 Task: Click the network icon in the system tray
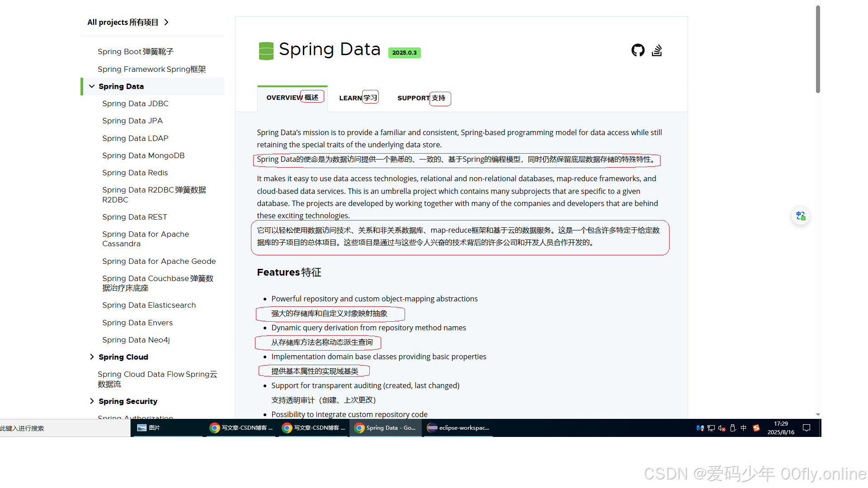coord(711,428)
